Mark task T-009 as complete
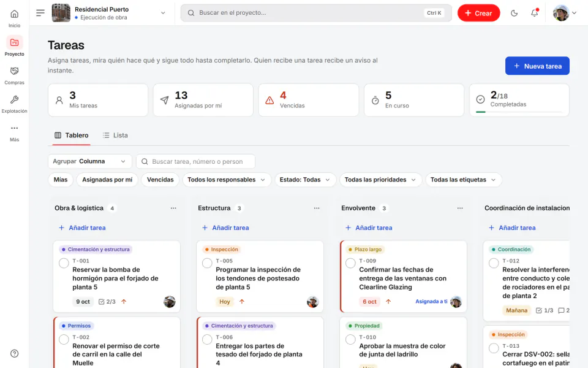Viewport: 588px width, 368px height. 350,263
